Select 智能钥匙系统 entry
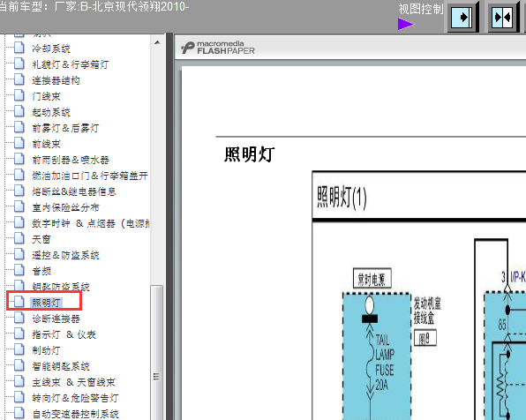Screen dimensions: 526x420 tap(61, 366)
